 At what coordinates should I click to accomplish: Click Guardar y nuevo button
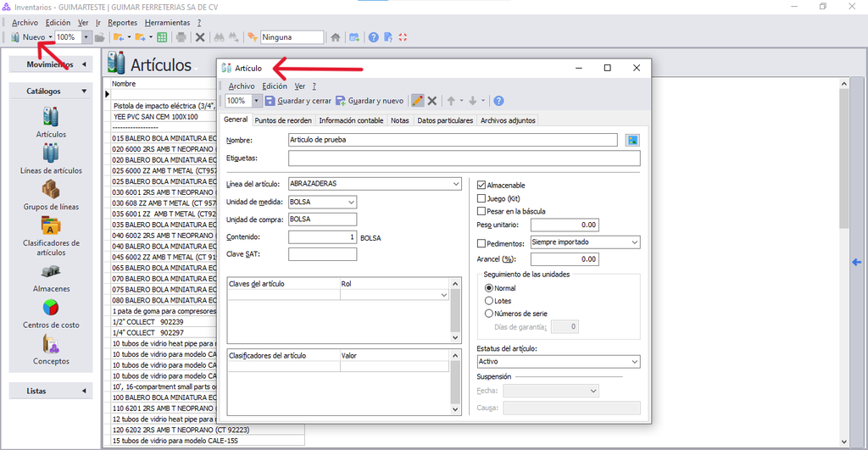pos(370,101)
